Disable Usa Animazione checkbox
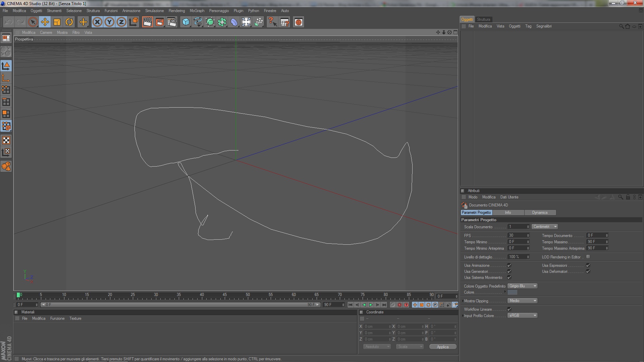 tap(509, 265)
